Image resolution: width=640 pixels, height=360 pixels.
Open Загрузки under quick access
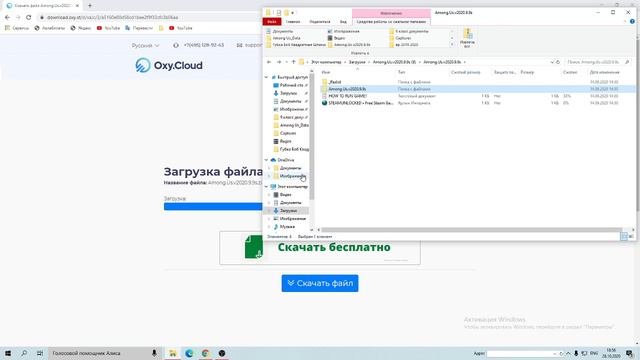click(x=288, y=93)
